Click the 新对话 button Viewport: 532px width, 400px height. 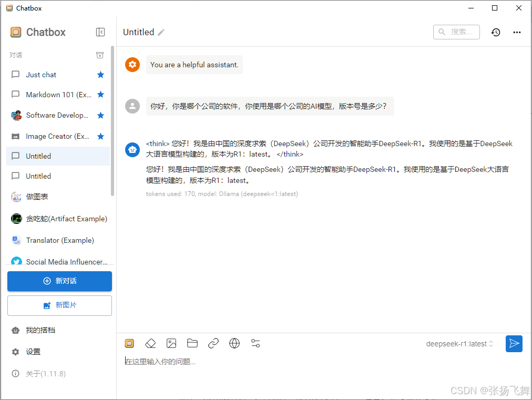click(60, 281)
